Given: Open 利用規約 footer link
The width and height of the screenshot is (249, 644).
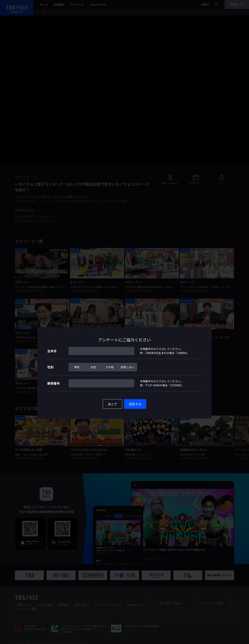Looking at the screenshot, I should (63, 605).
